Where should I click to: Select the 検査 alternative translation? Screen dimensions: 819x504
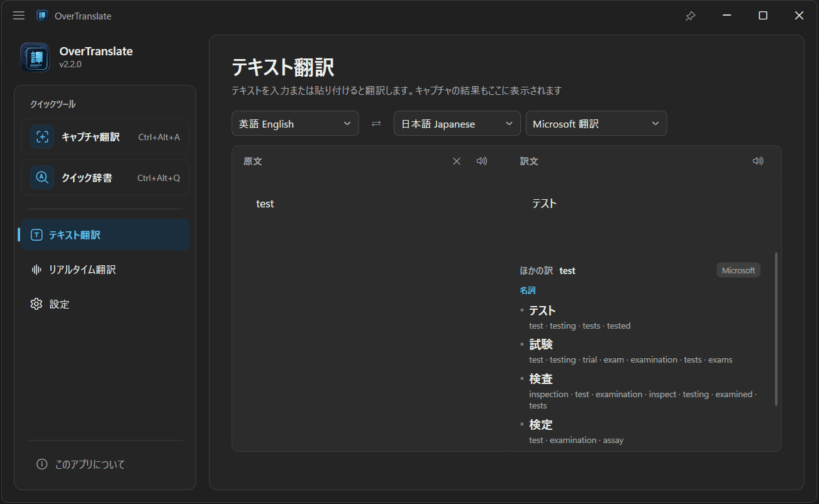(541, 379)
